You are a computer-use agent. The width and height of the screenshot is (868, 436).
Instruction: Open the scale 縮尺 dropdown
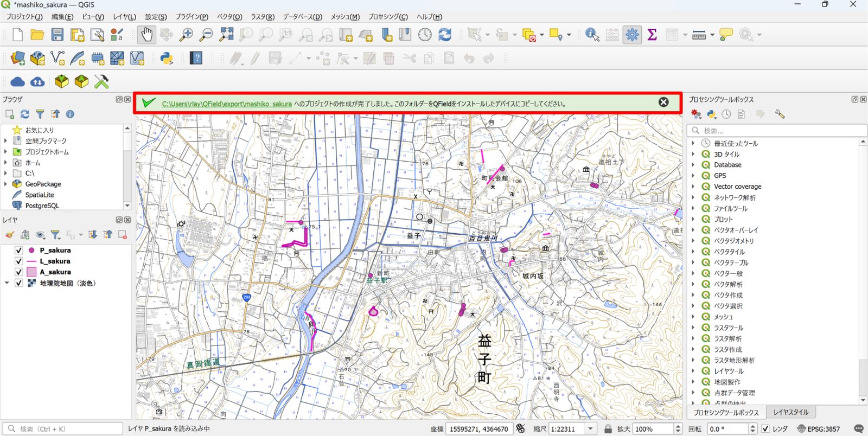590,429
